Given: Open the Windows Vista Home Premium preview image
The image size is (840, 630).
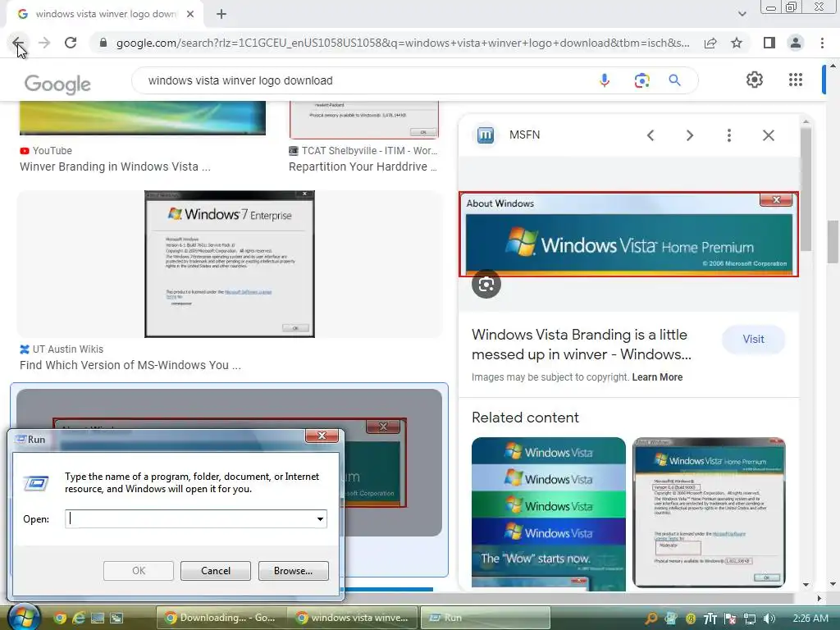Looking at the screenshot, I should (x=628, y=234).
